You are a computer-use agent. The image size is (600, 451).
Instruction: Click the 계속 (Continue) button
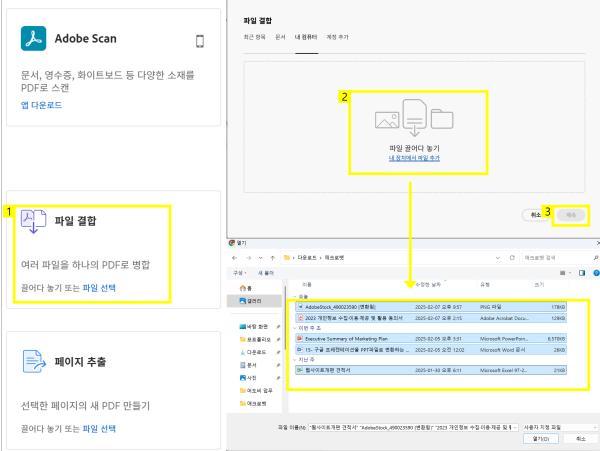[x=571, y=215]
